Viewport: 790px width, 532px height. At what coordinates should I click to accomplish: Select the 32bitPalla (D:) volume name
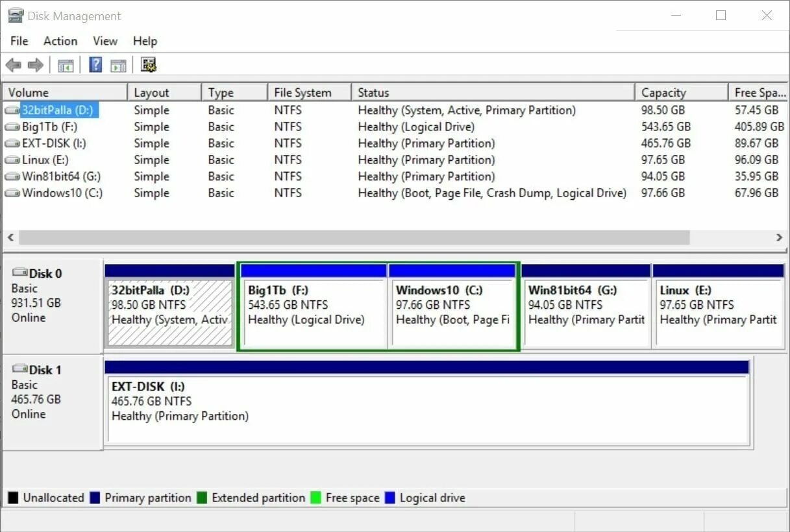pyautogui.click(x=60, y=110)
